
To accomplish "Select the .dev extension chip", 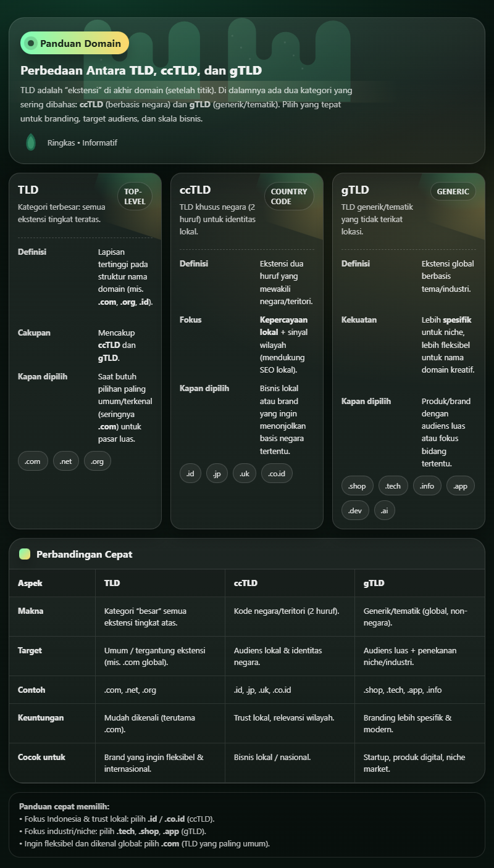I will pos(355,510).
